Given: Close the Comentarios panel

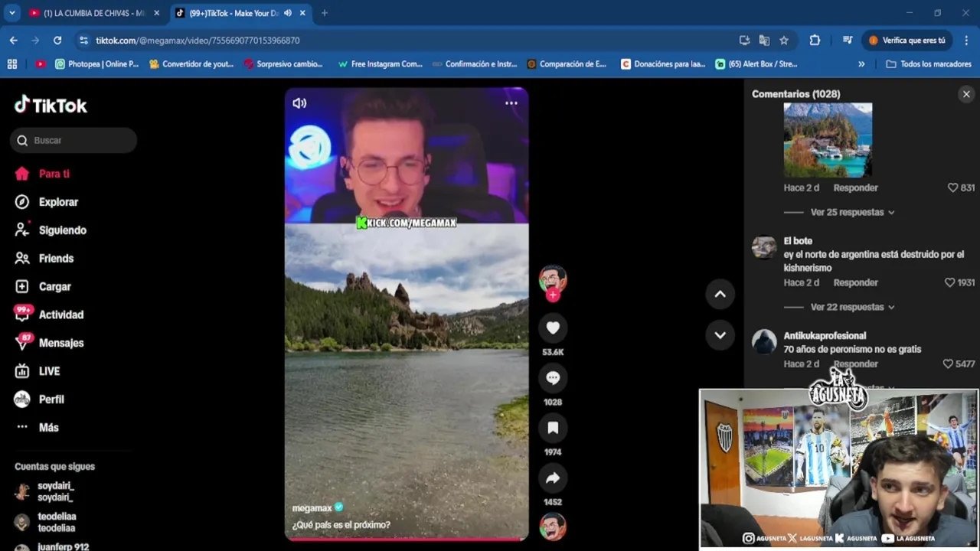Looking at the screenshot, I should (966, 94).
